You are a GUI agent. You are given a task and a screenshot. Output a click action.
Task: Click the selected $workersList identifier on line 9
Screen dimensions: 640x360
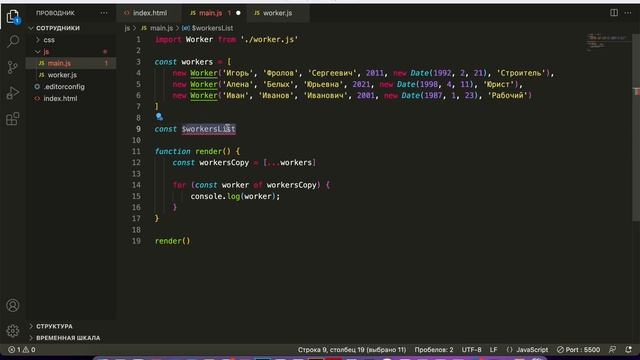209,129
